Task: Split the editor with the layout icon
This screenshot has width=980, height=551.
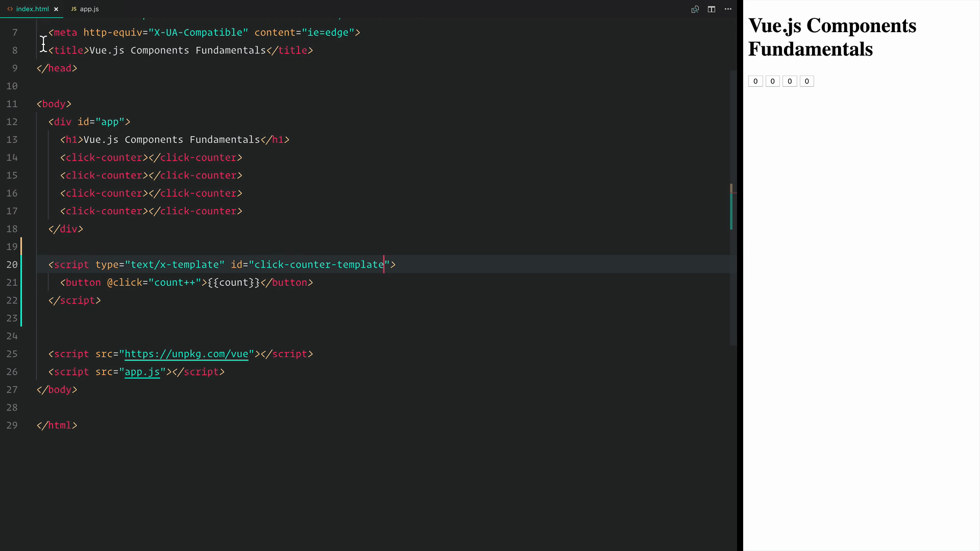Action: pyautogui.click(x=712, y=9)
